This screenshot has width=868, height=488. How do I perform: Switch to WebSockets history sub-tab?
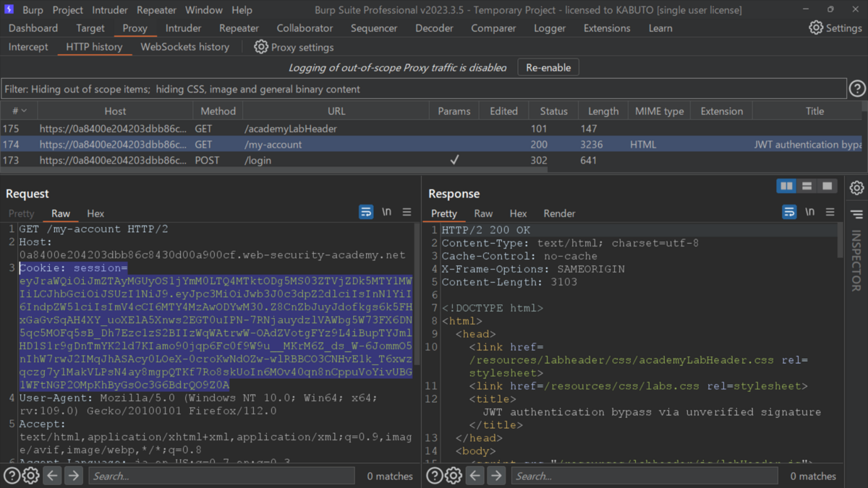[184, 47]
